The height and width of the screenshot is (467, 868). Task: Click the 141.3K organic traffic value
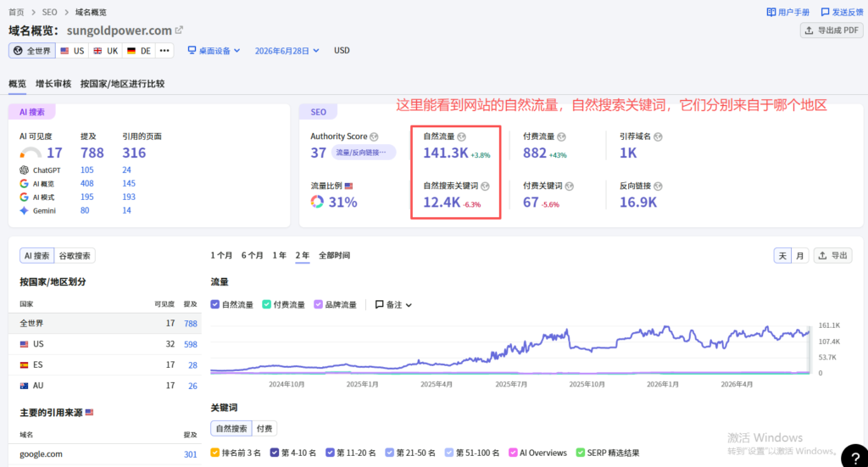click(x=446, y=153)
